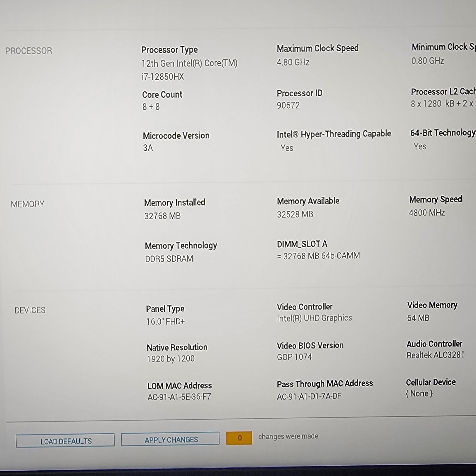The height and width of the screenshot is (476, 476).
Task: Click the Processor ID value 90672
Action: click(x=288, y=106)
